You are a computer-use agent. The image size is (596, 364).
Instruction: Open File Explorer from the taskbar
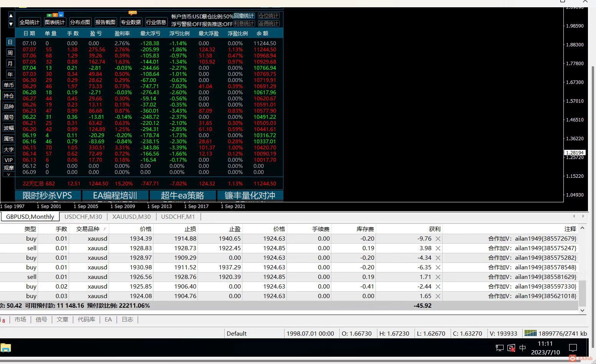pyautogui.click(x=5, y=348)
